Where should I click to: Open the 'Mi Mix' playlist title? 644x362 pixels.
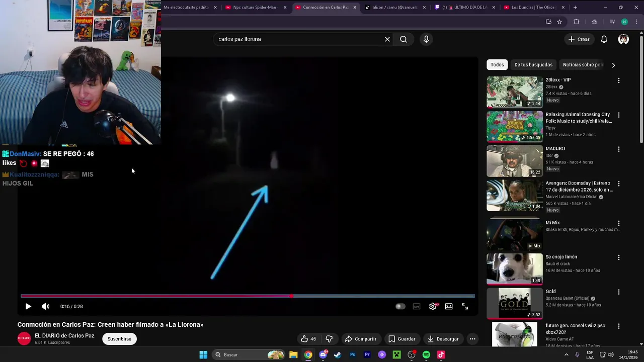(x=553, y=223)
